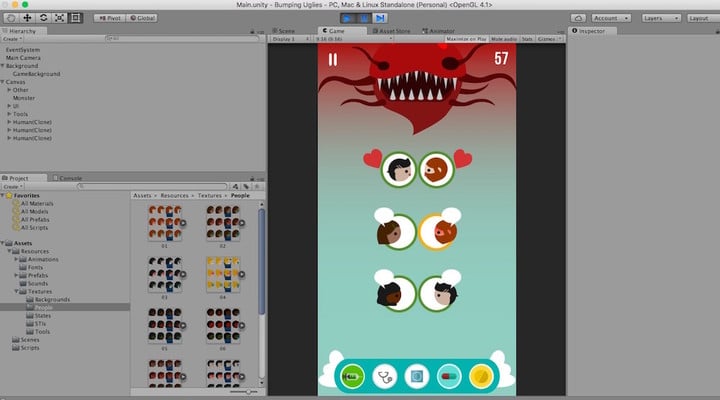This screenshot has height=400, width=720.
Task: Open Project Create dropdown
Action: [13, 187]
